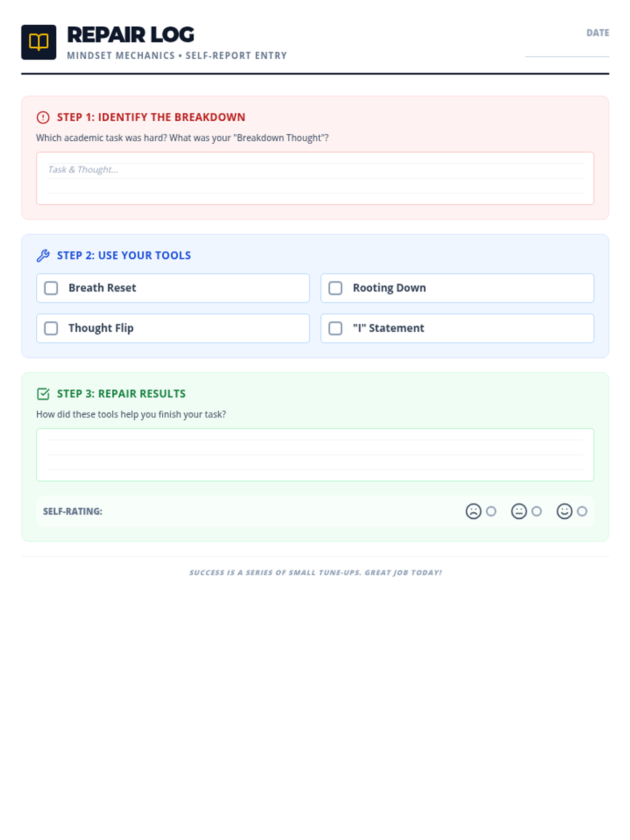Pick the happy self-rating radio button
The image size is (630, 840).
click(582, 511)
